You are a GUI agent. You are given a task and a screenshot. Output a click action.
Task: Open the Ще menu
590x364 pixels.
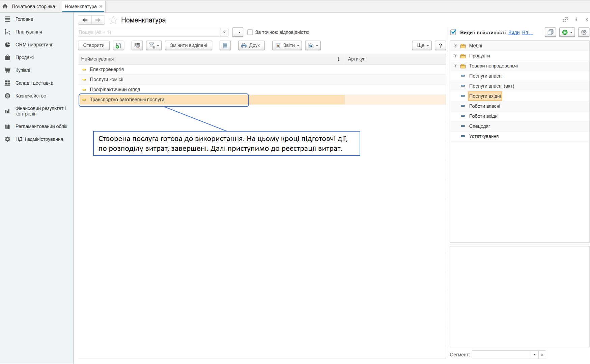(x=422, y=46)
